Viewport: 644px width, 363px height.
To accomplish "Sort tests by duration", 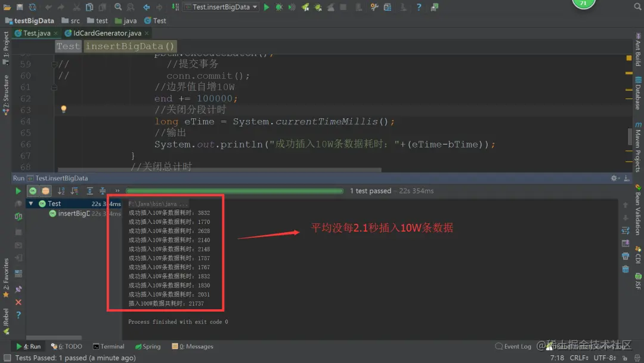I will 75,190.
